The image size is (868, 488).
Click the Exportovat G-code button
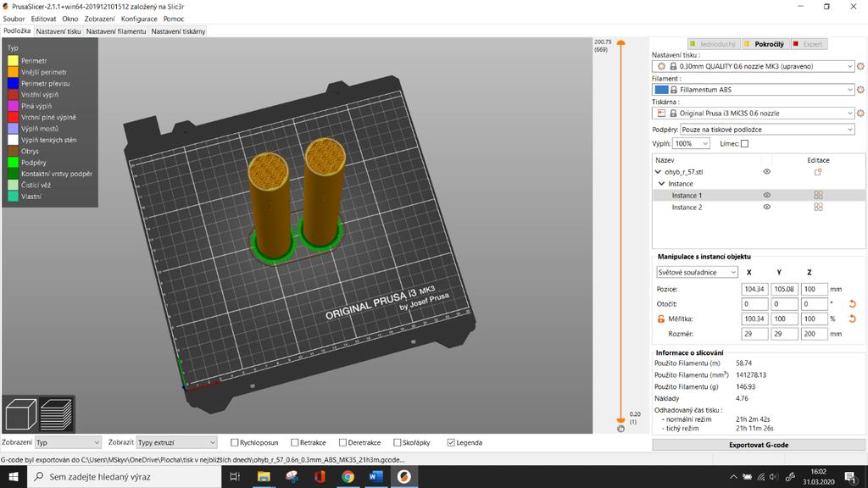759,445
